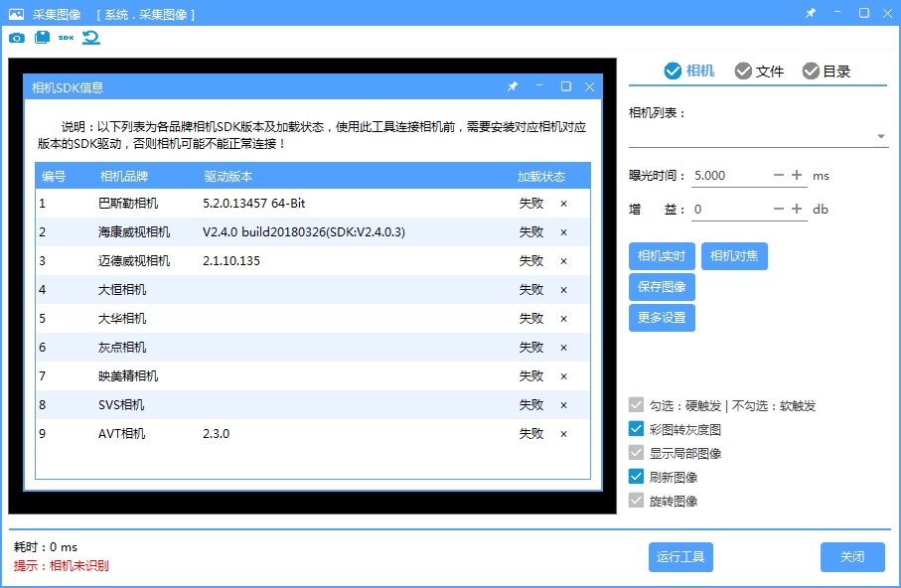Screen dimensions: 901x588
Task: Increase gain with plus button
Action: pos(797,209)
